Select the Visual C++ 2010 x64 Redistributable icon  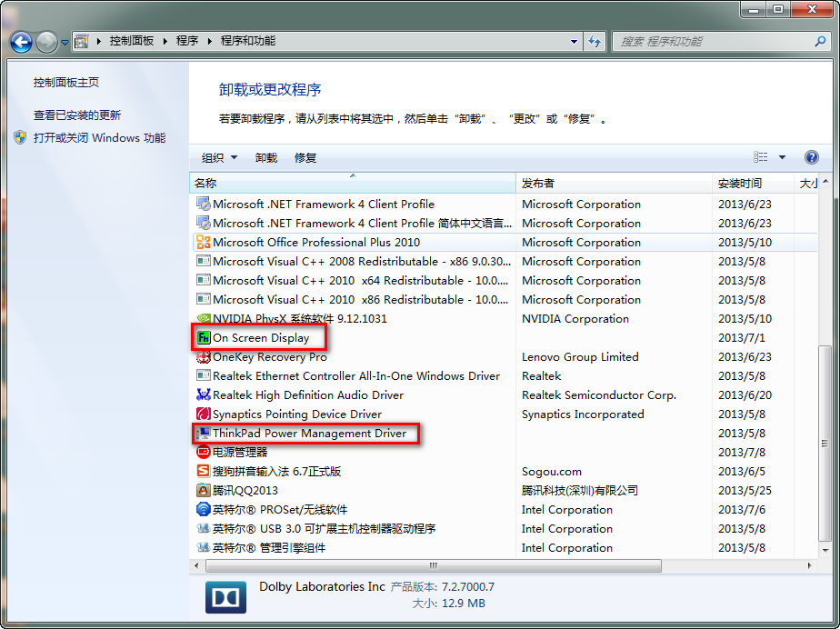pyautogui.click(x=204, y=280)
